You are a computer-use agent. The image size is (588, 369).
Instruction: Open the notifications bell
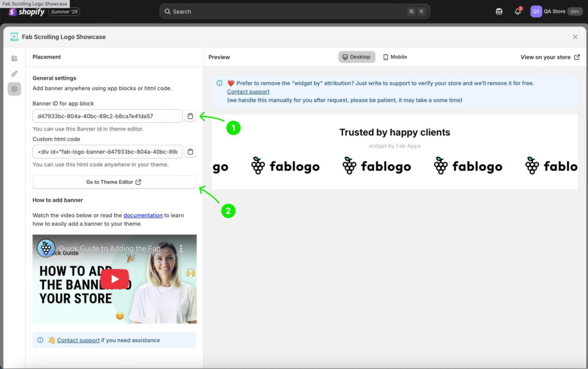coord(518,11)
